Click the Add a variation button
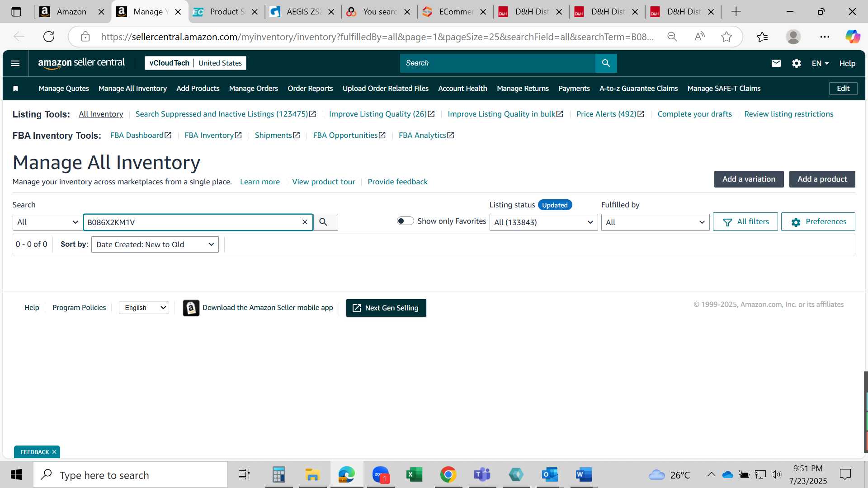The image size is (868, 488). [749, 179]
